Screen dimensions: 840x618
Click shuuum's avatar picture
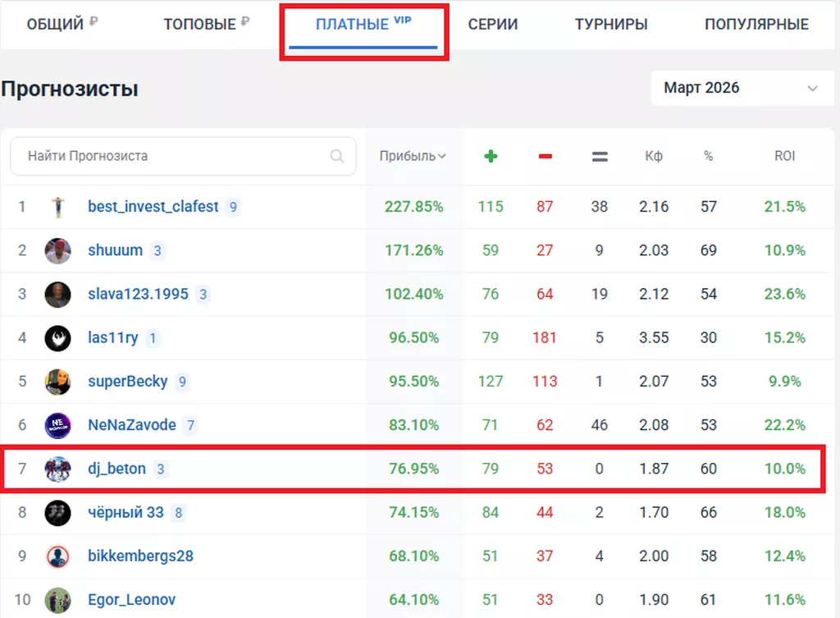point(57,250)
